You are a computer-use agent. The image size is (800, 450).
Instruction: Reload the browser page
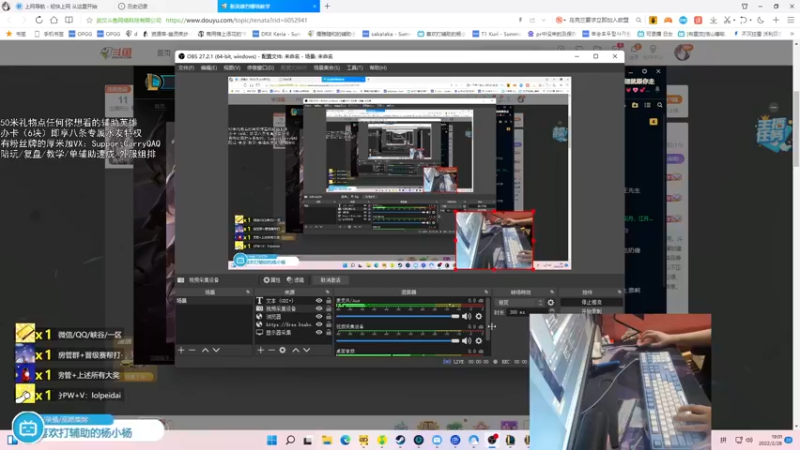[x=39, y=20]
